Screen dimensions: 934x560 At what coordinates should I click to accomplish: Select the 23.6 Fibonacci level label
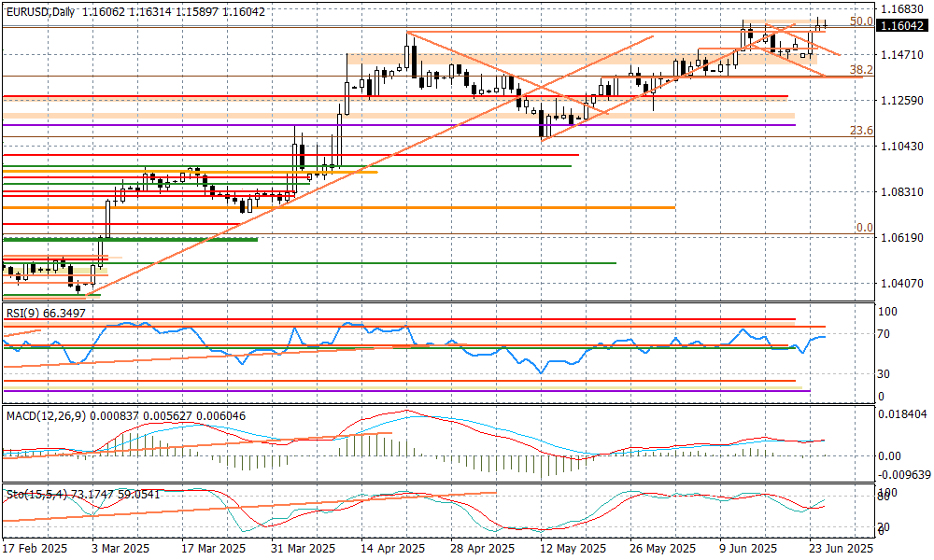click(x=861, y=130)
